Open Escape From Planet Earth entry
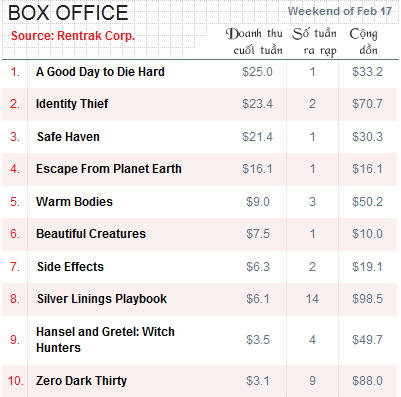Viewport: 401px width, 397px height. point(109,169)
